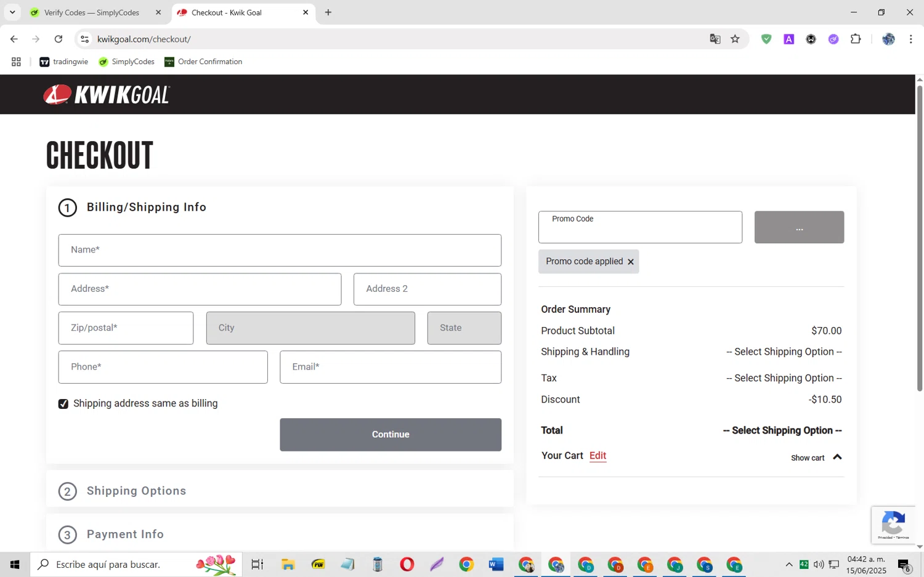Focus the Name field
The image size is (924, 577).
tap(280, 250)
